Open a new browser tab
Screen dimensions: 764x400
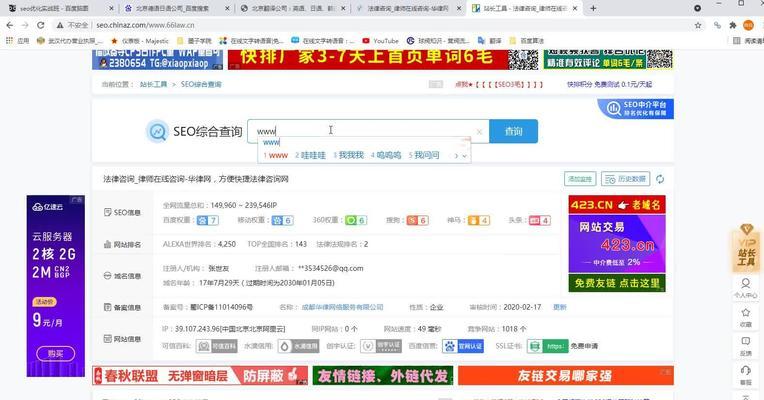pos(593,8)
